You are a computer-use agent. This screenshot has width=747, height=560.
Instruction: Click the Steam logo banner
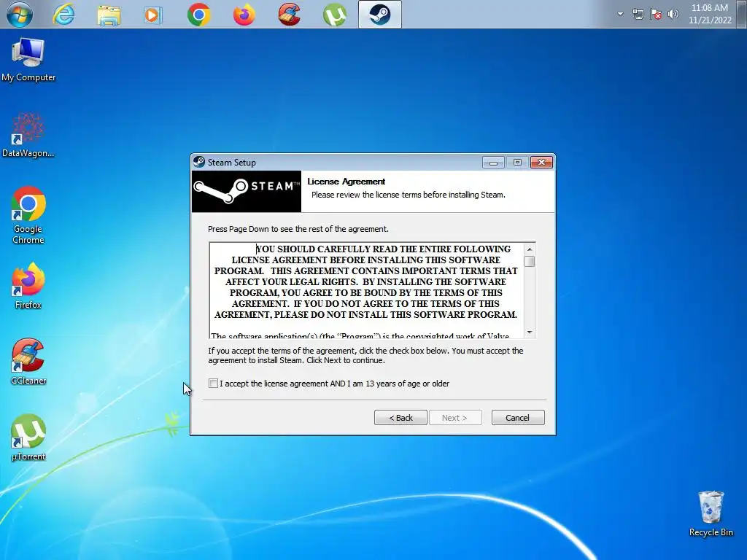[247, 191]
